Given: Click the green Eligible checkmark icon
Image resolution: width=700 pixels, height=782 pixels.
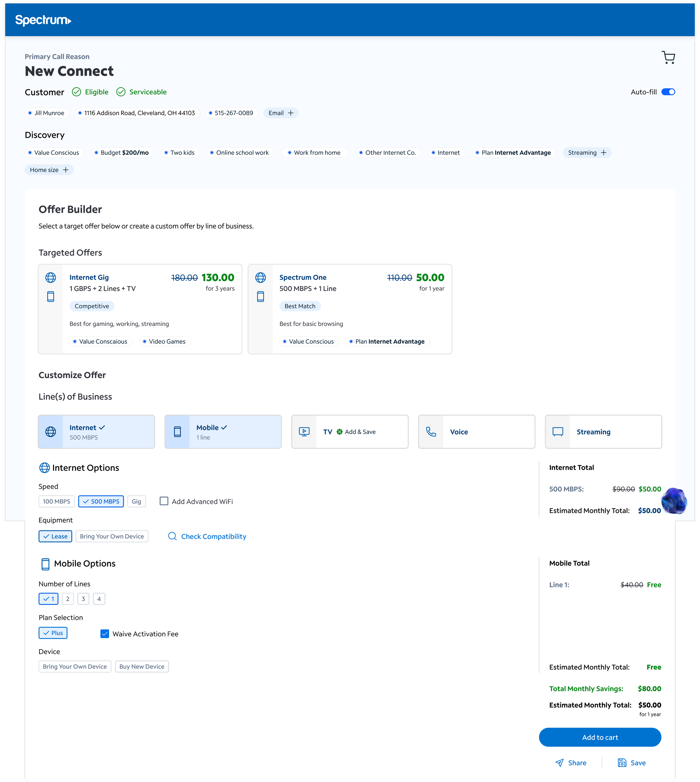Looking at the screenshot, I should pyautogui.click(x=76, y=92).
